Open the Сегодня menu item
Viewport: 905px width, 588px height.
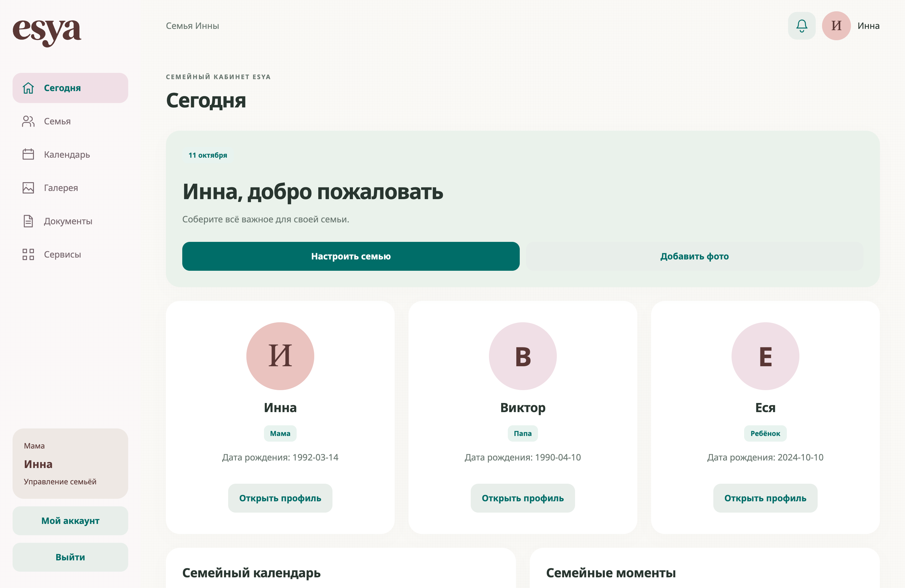click(70, 88)
